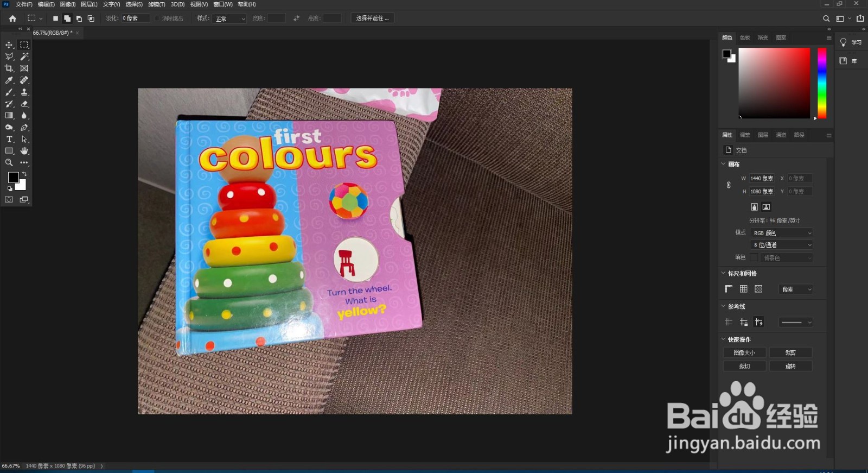The height and width of the screenshot is (473, 868).
Task: Reset default foreground and background colors
Action: pyautogui.click(x=9, y=188)
